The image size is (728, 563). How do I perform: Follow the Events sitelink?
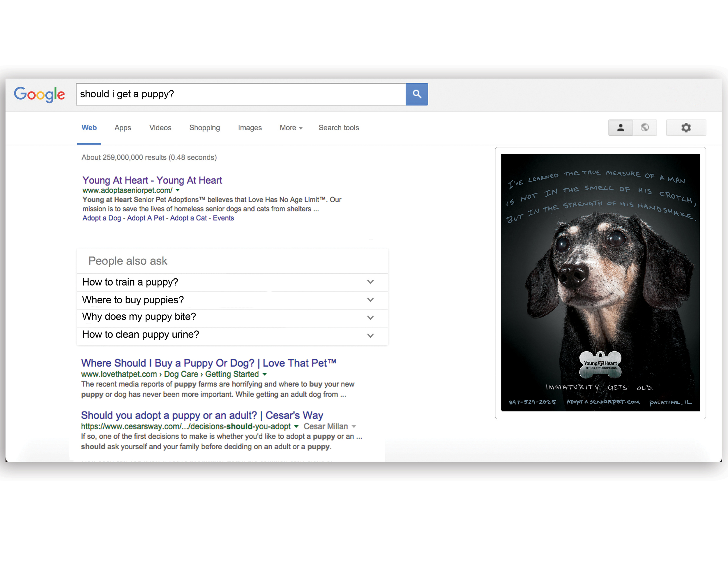[x=223, y=218]
